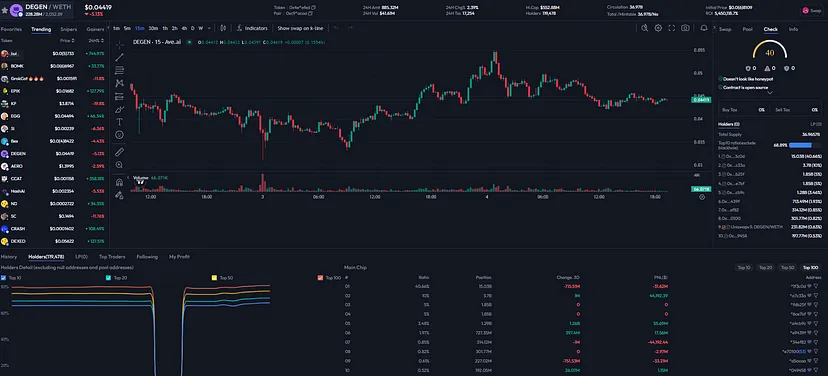The height and width of the screenshot is (376, 828).
Task: Expand the contract check details chevron
Action: tap(770, 92)
